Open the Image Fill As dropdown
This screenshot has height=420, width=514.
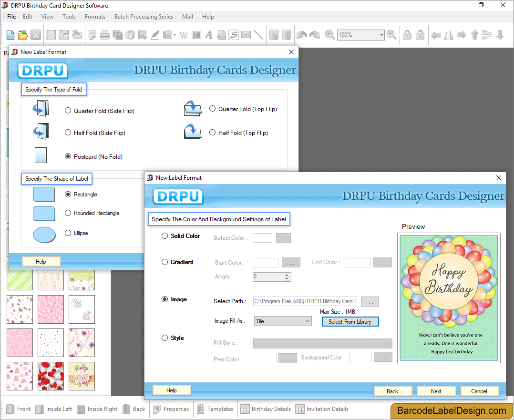[283, 321]
